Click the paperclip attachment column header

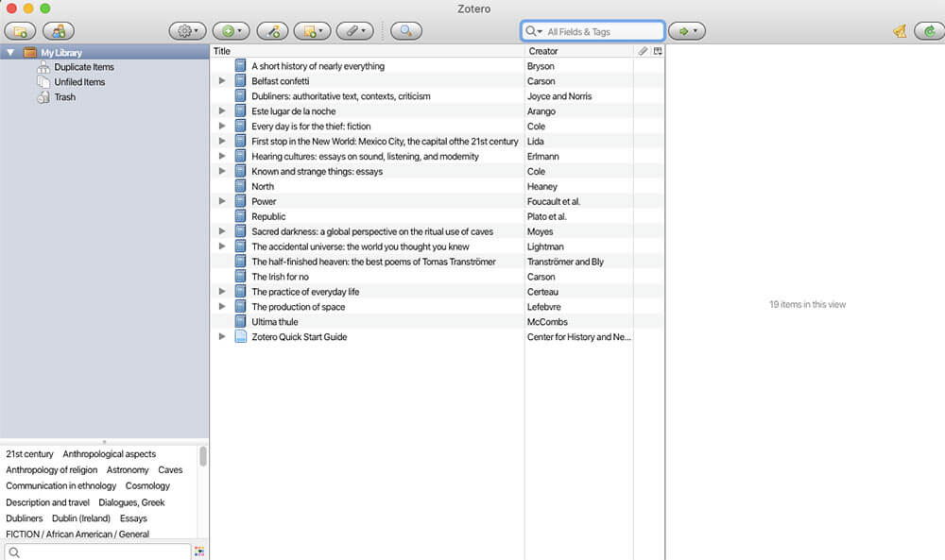click(643, 51)
